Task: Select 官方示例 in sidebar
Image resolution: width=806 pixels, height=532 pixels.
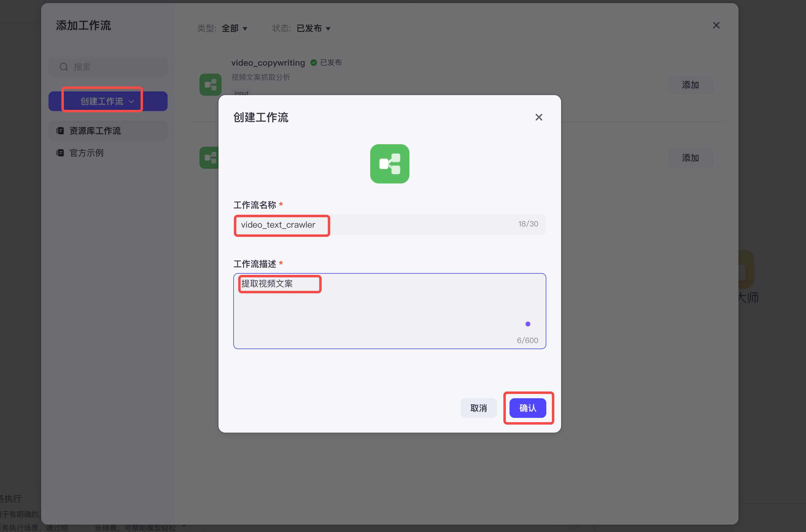Action: pos(108,153)
